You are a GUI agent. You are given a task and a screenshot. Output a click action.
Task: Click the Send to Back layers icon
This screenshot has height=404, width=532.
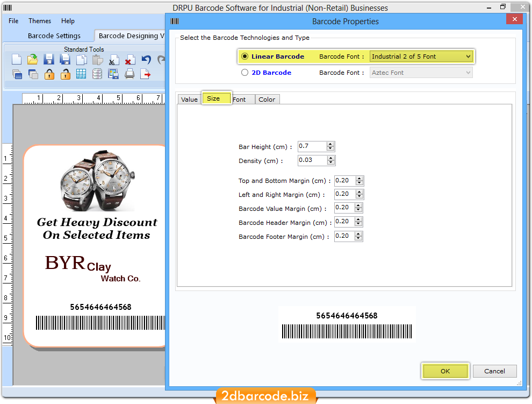[x=33, y=74]
